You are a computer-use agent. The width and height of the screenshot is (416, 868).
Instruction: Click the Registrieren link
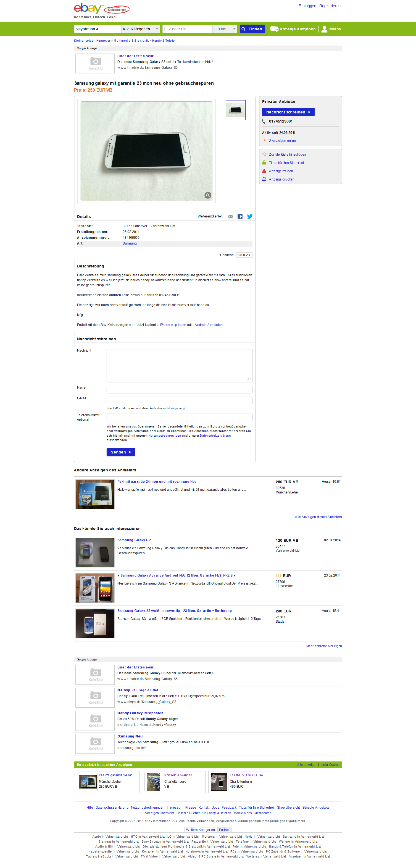(330, 6)
